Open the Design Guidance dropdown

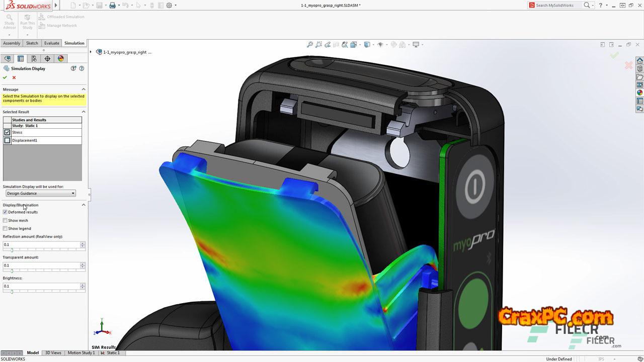tap(41, 194)
